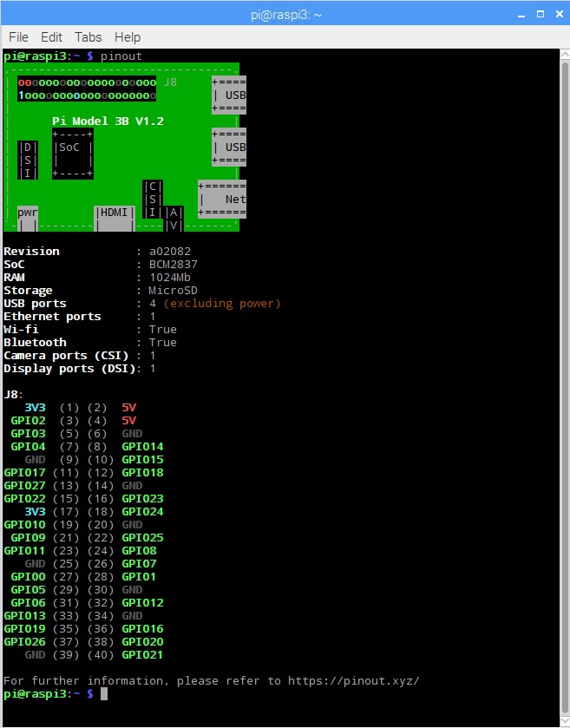Click the GPIO2 pin label
This screenshot has height=728, width=570.
point(28,421)
